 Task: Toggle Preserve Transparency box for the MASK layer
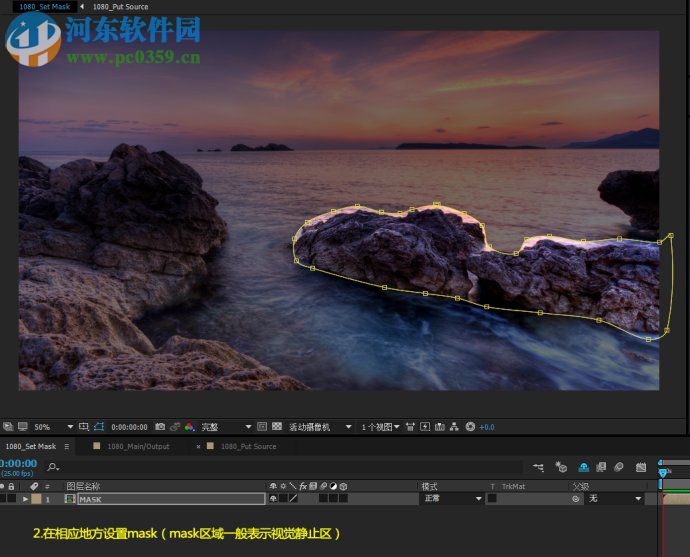[492, 498]
